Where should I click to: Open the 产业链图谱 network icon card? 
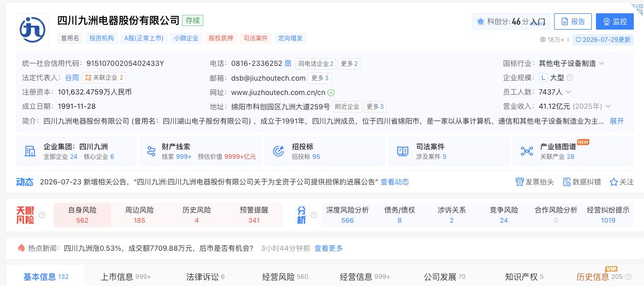[x=527, y=151]
